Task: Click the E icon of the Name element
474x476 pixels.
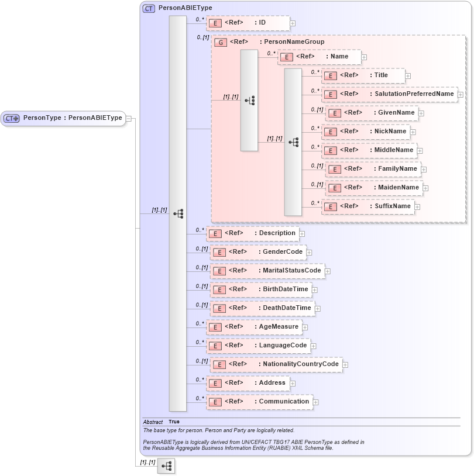Action: coord(286,57)
